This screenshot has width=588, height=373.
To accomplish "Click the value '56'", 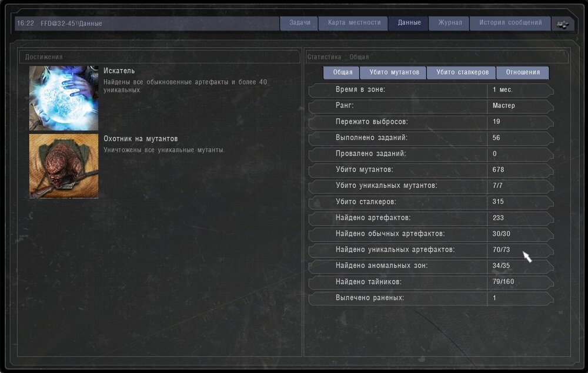I will click(496, 138).
